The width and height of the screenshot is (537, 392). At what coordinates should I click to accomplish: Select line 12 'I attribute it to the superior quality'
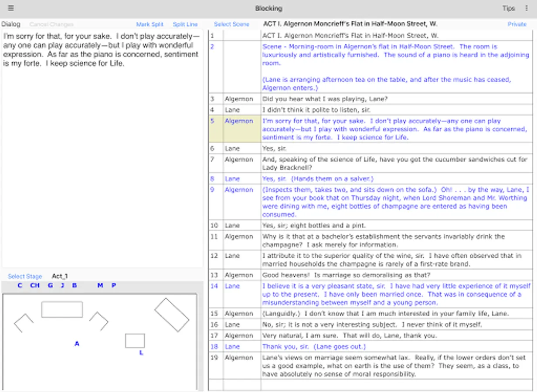[370, 260]
